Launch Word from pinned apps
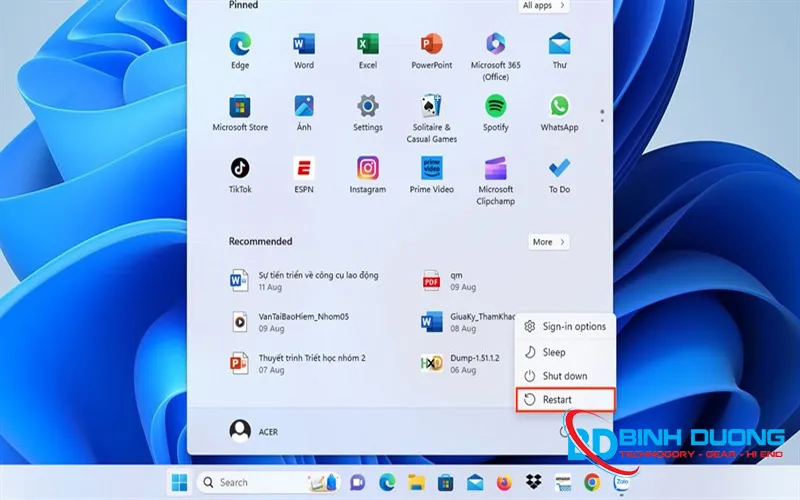Screen dimensions: 800x500 click(304, 50)
